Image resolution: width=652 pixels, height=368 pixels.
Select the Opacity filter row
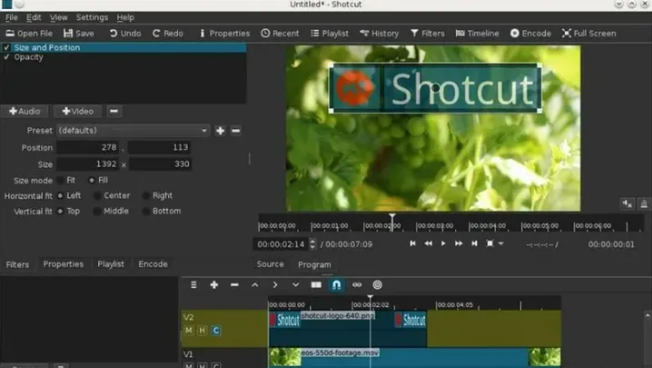click(x=123, y=57)
